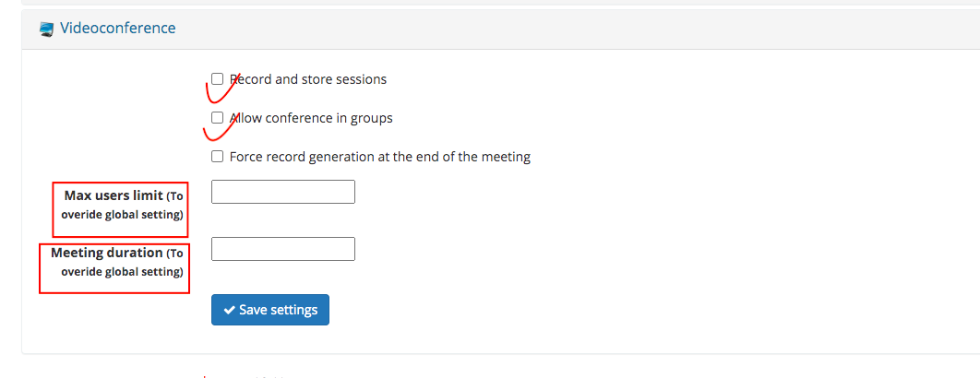Click the 'Record and store sessions' label text

[308, 79]
